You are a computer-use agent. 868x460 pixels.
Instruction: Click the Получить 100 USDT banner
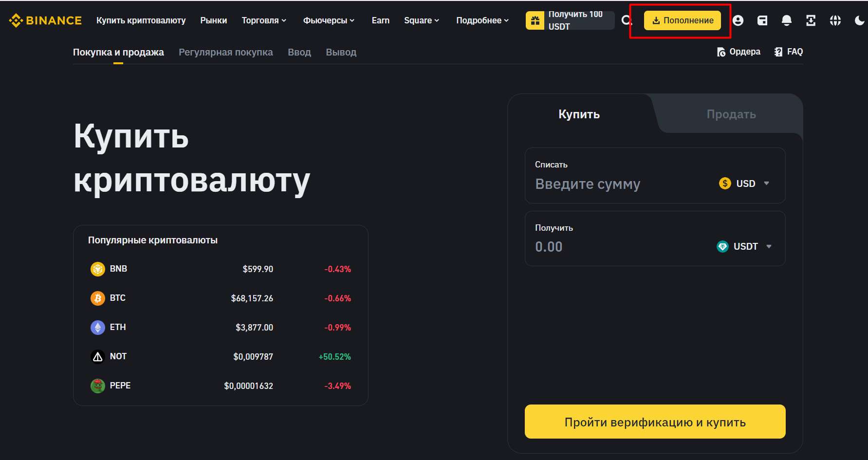(570, 20)
